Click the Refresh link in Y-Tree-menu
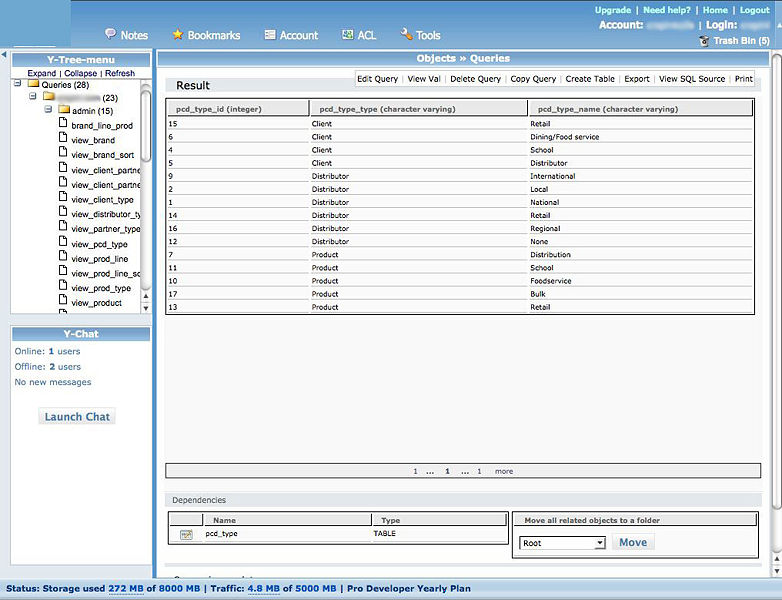This screenshot has width=782, height=600. (x=120, y=73)
